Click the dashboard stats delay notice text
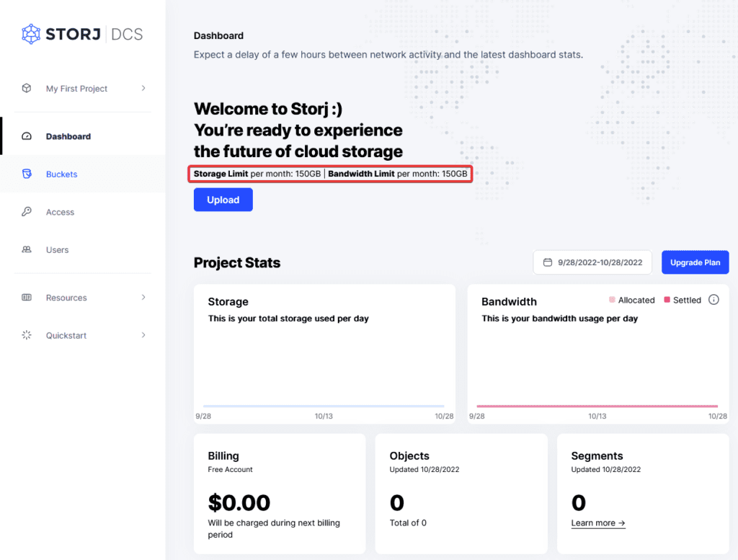The height and width of the screenshot is (560, 738). (x=388, y=55)
